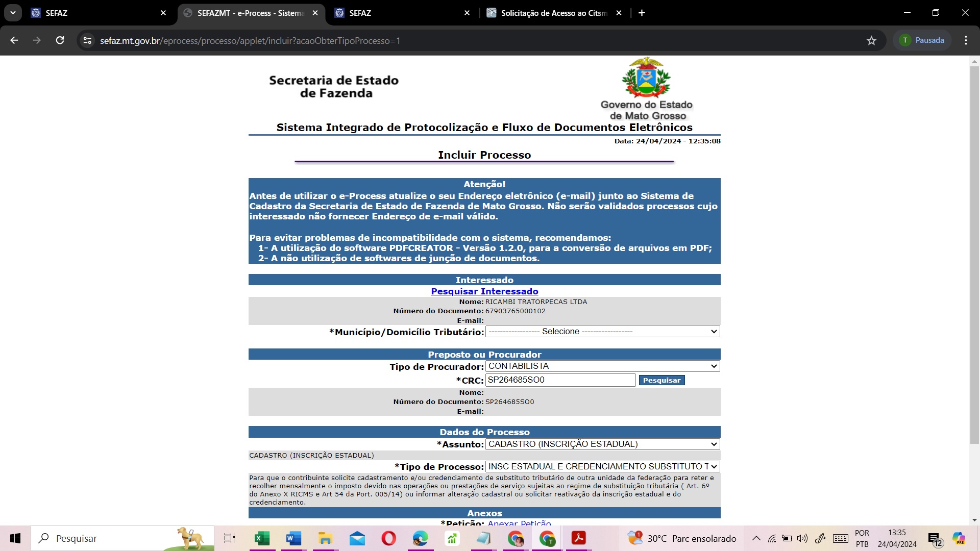Screen dimensions: 980x551
Task: Open File Explorer from the taskbar
Action: tap(325, 538)
